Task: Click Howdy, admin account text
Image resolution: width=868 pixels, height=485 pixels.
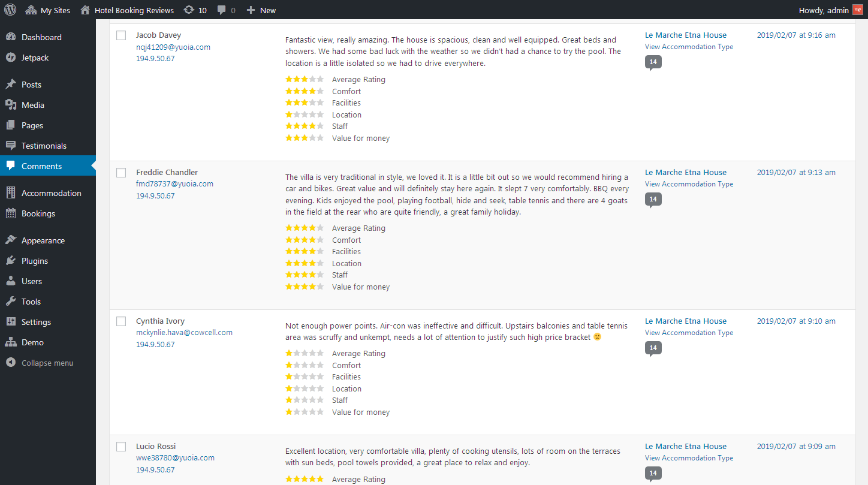Action: 824,10
